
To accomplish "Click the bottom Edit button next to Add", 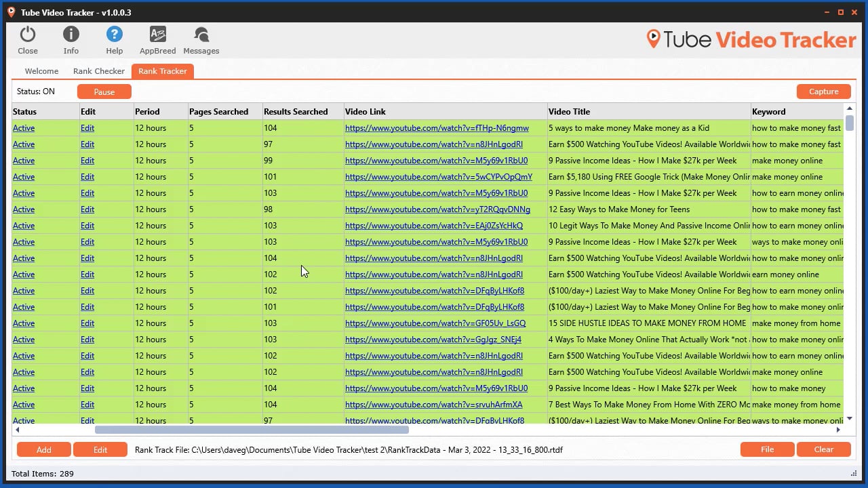I will pos(100,449).
